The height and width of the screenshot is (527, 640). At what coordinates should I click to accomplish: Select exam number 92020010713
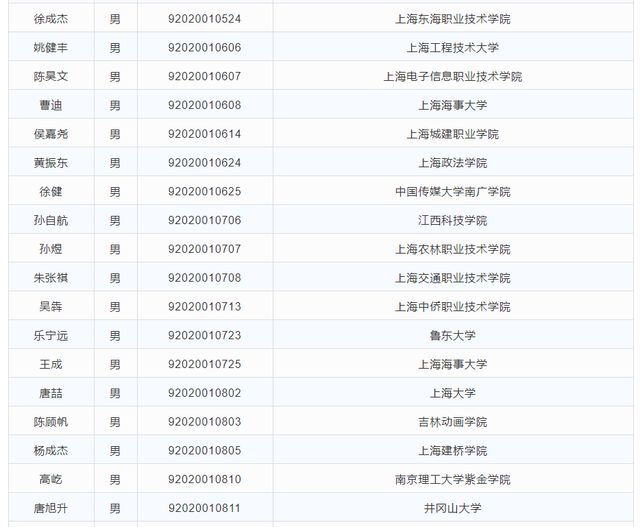(204, 307)
